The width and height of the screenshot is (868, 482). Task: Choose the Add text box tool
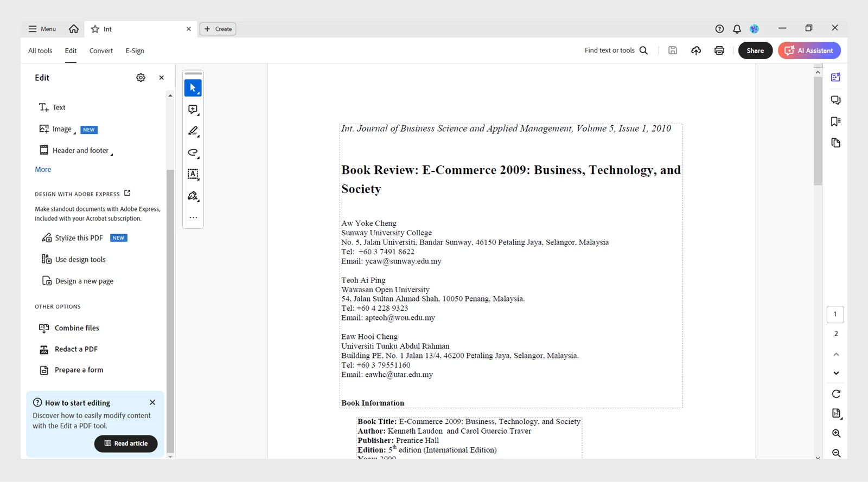[x=193, y=174]
